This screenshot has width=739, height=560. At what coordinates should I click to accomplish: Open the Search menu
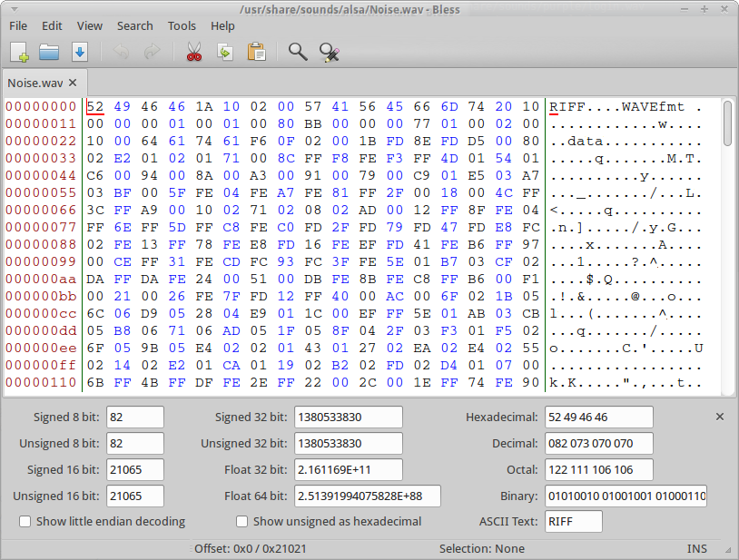pyautogui.click(x=134, y=26)
